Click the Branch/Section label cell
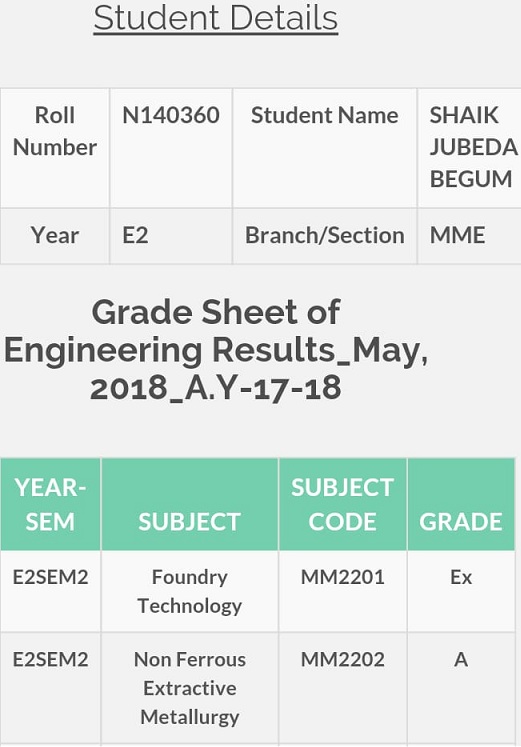Image resolution: width=521 pixels, height=747 pixels. coord(325,236)
